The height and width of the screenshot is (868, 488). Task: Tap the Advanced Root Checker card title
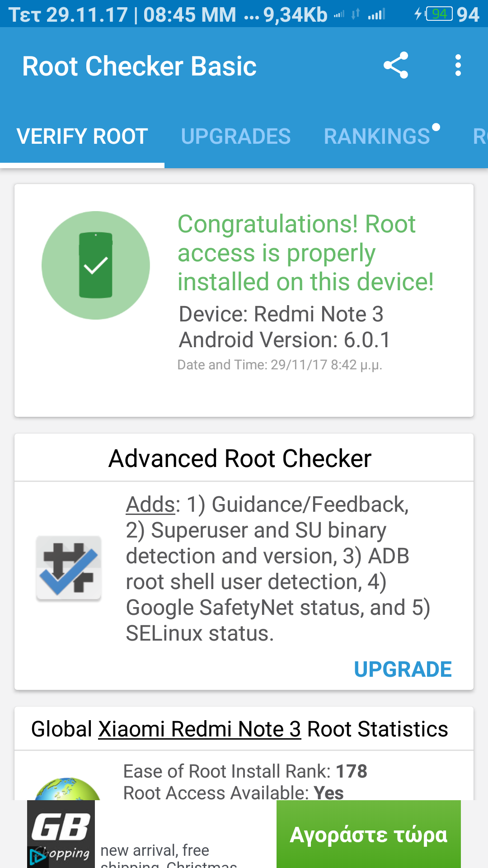coord(240,458)
